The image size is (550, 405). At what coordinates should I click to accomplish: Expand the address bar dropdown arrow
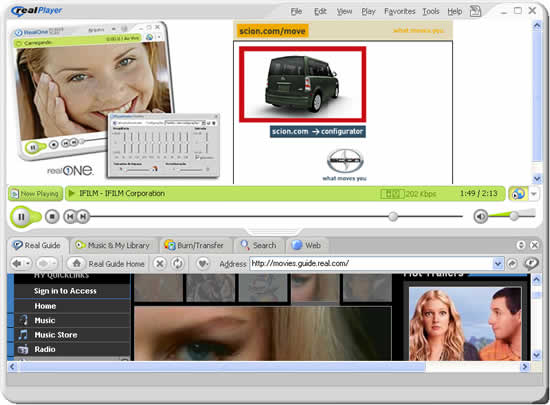pos(498,264)
